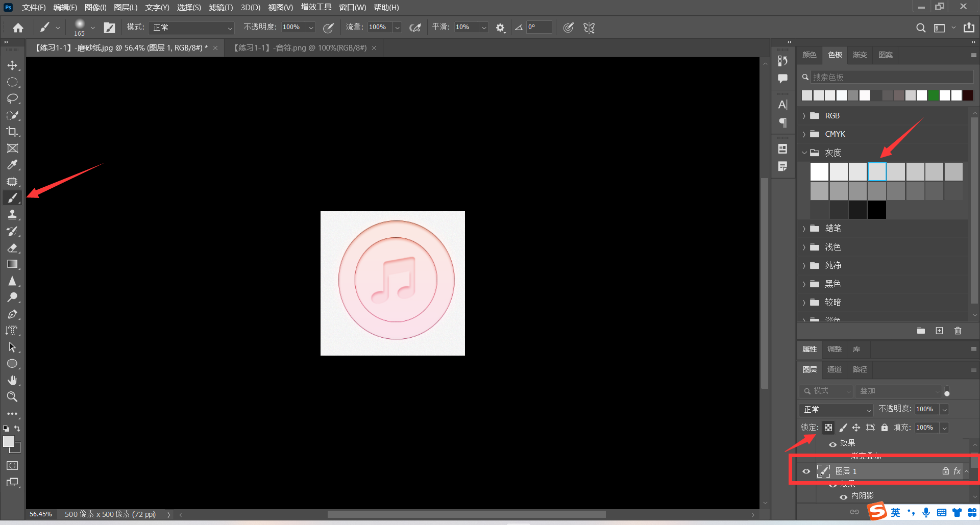Click the horizontal canvas scrollbar

pos(467,514)
